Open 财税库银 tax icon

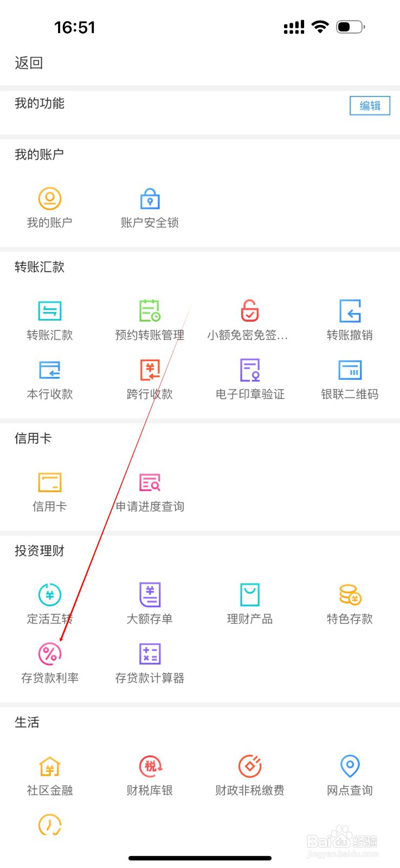pyautogui.click(x=151, y=766)
